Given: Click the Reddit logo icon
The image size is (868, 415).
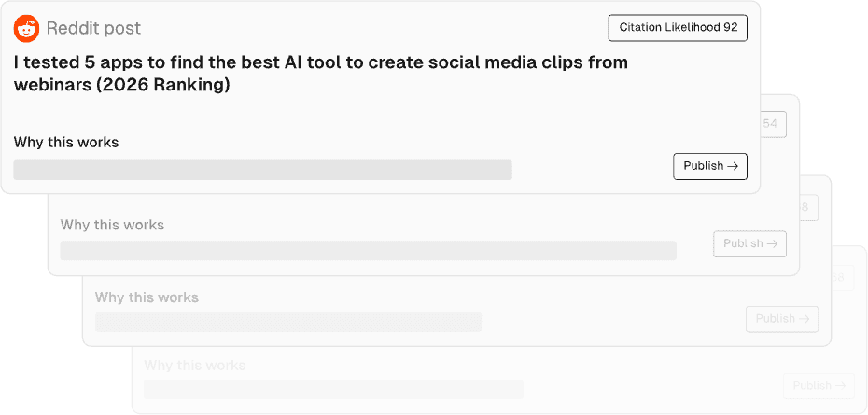Looking at the screenshot, I should pyautogui.click(x=26, y=29).
